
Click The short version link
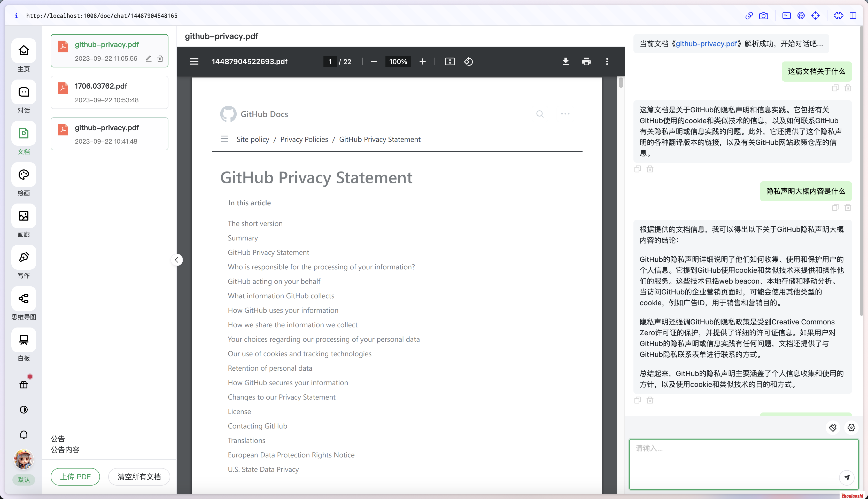tap(255, 223)
